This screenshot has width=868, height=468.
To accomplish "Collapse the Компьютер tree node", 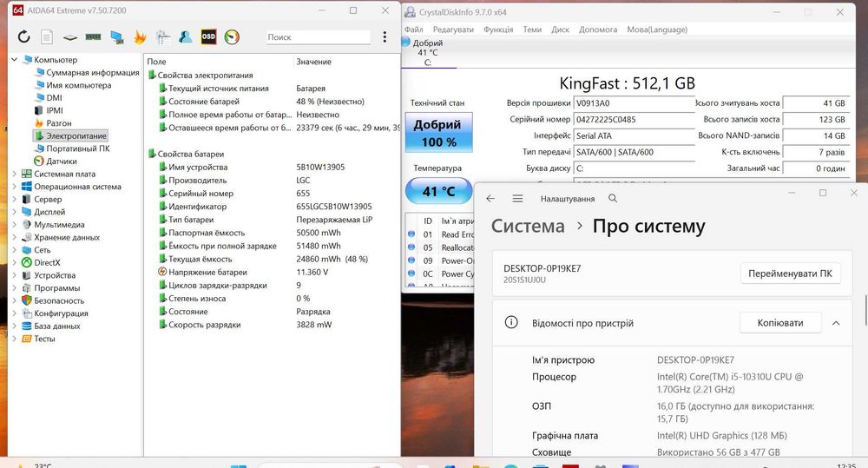I will 15,60.
